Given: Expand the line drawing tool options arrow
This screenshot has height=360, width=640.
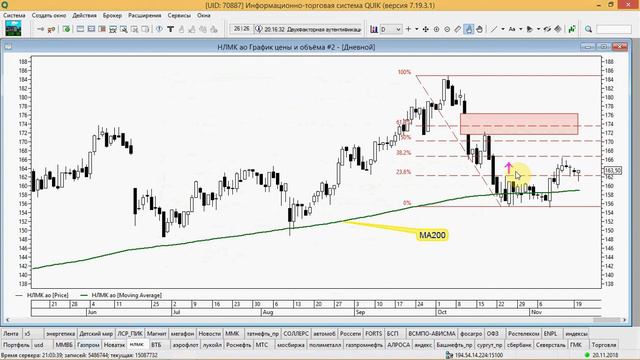Looking at the screenshot, I should coord(503,29).
